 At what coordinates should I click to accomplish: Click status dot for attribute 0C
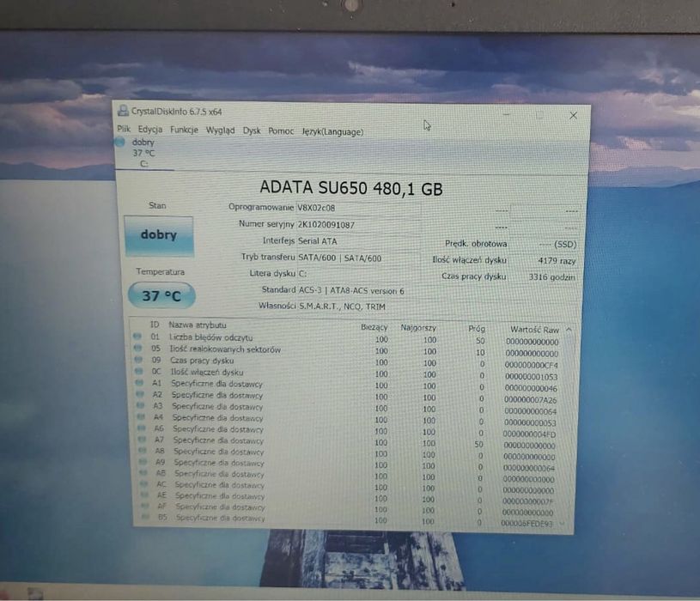pyautogui.click(x=139, y=371)
